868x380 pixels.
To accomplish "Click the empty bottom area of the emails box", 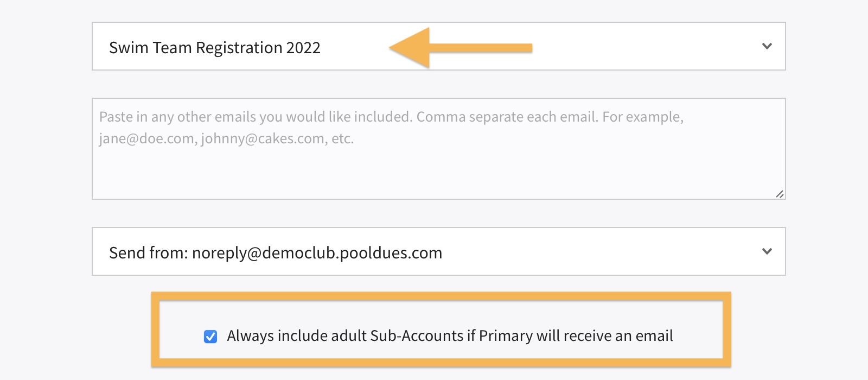I will tap(438, 179).
